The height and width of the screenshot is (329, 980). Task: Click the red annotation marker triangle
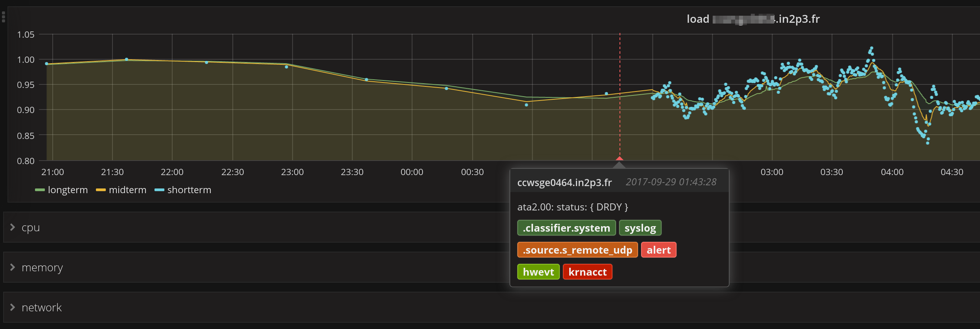point(620,159)
